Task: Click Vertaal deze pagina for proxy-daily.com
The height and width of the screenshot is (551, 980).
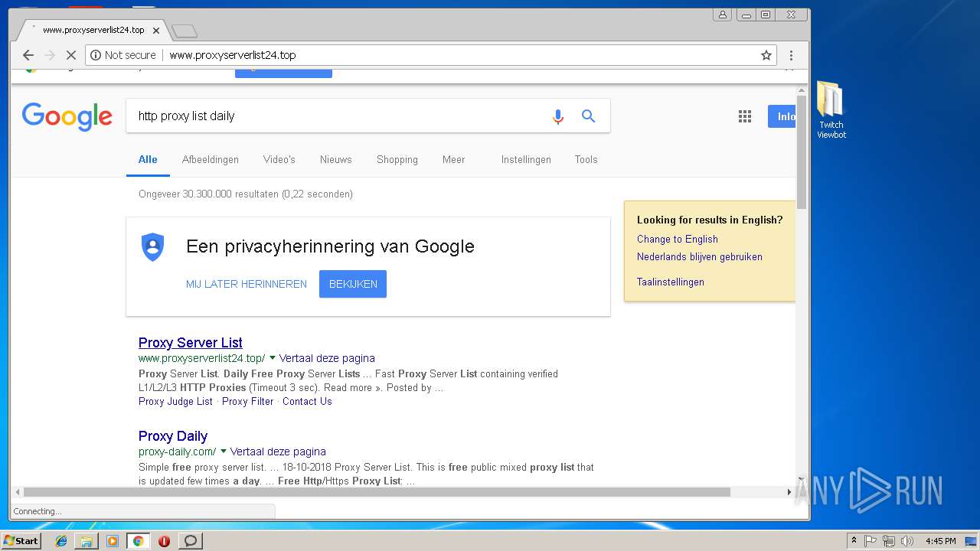Action: [x=278, y=452]
